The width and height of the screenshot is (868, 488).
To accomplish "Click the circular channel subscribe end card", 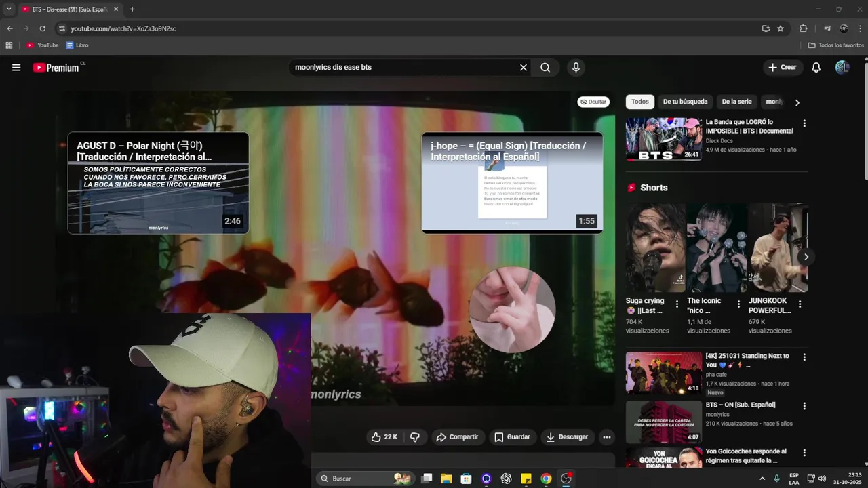I will pyautogui.click(x=512, y=310).
